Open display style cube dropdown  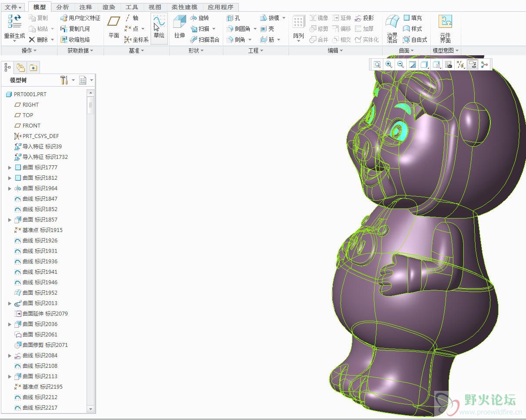click(425, 65)
